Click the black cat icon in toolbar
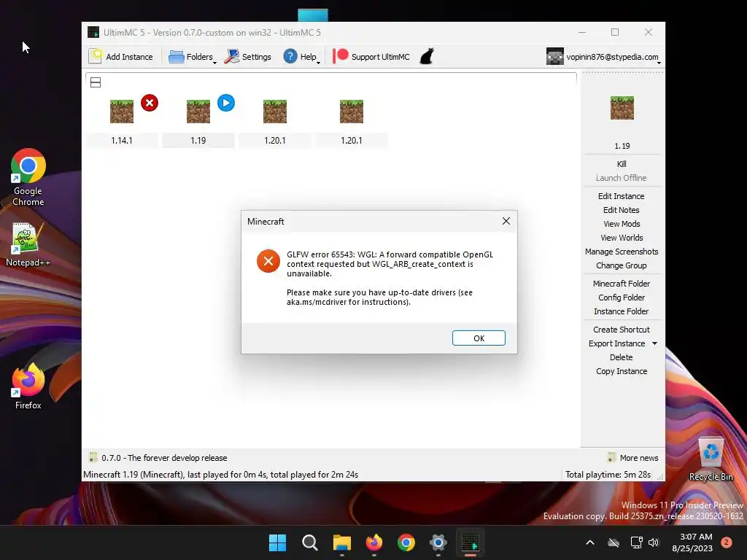747x560 pixels. point(427,56)
